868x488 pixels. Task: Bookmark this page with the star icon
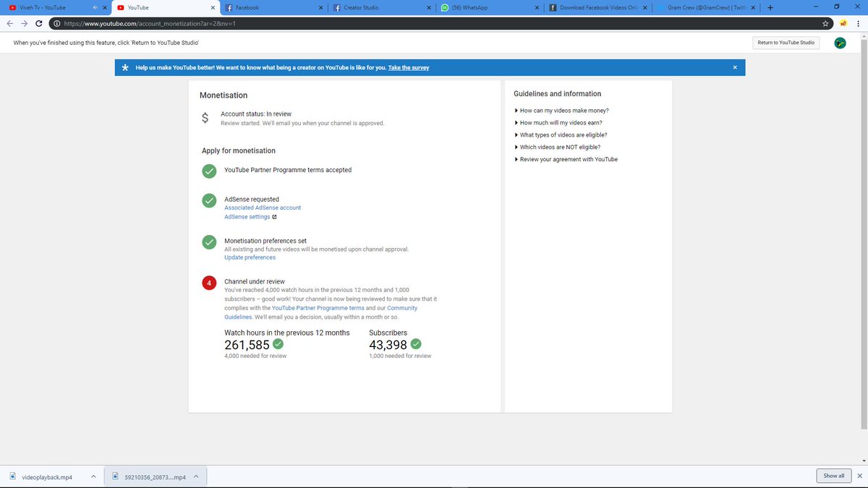[x=826, y=24]
